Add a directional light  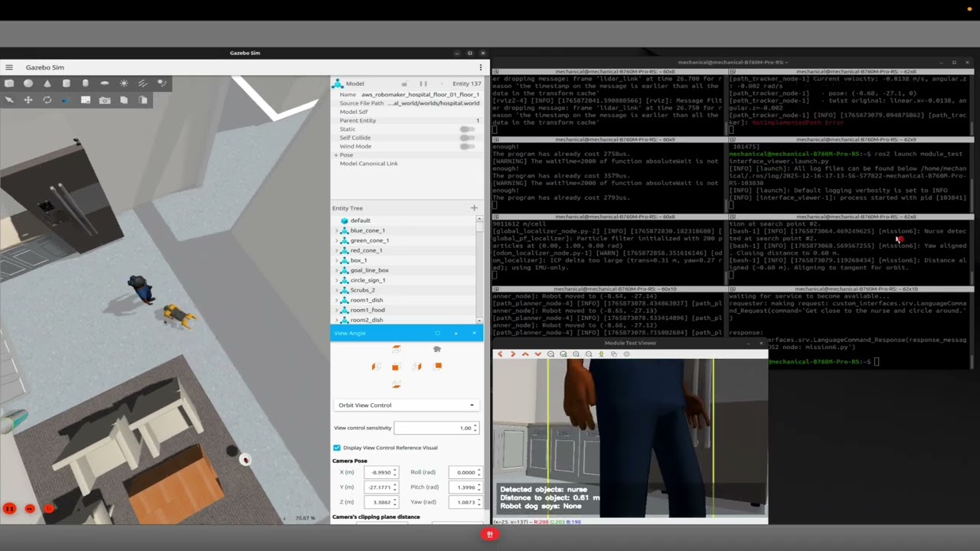click(x=143, y=83)
